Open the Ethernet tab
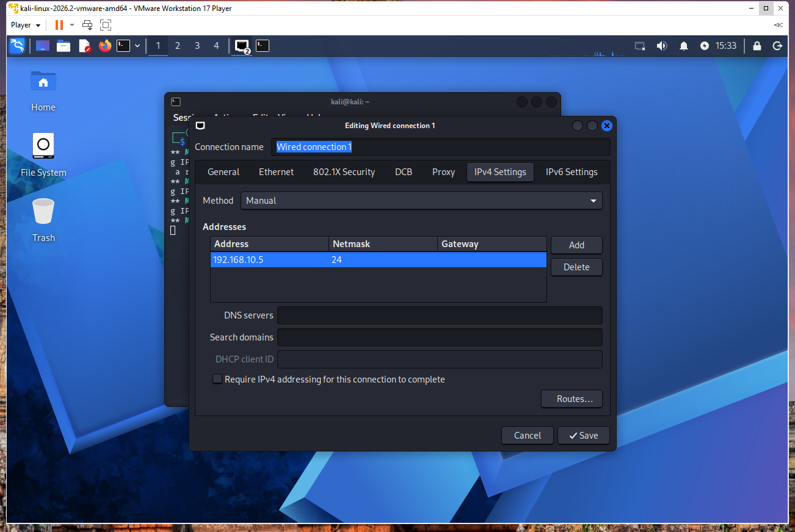This screenshot has width=795, height=532. pyautogui.click(x=276, y=172)
